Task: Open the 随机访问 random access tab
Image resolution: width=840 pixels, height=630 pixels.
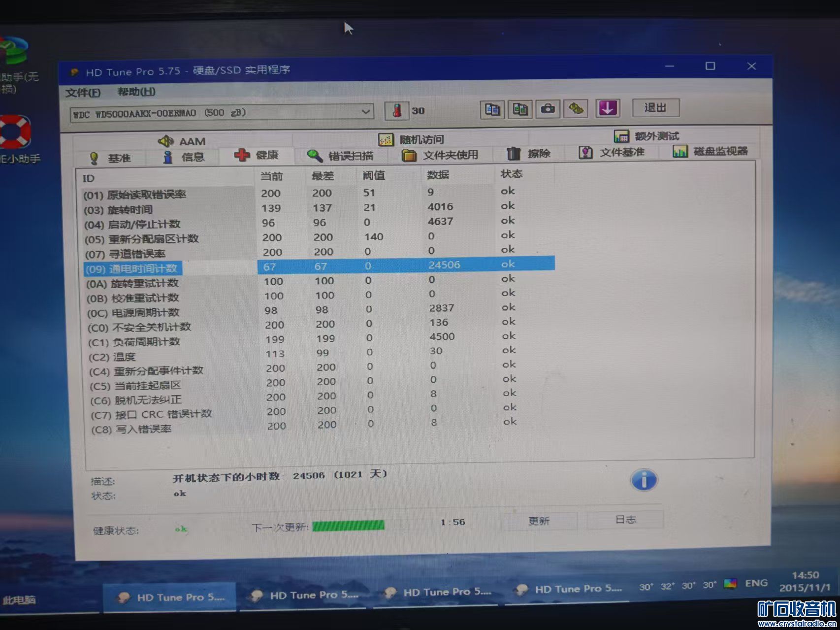Action: click(x=412, y=139)
